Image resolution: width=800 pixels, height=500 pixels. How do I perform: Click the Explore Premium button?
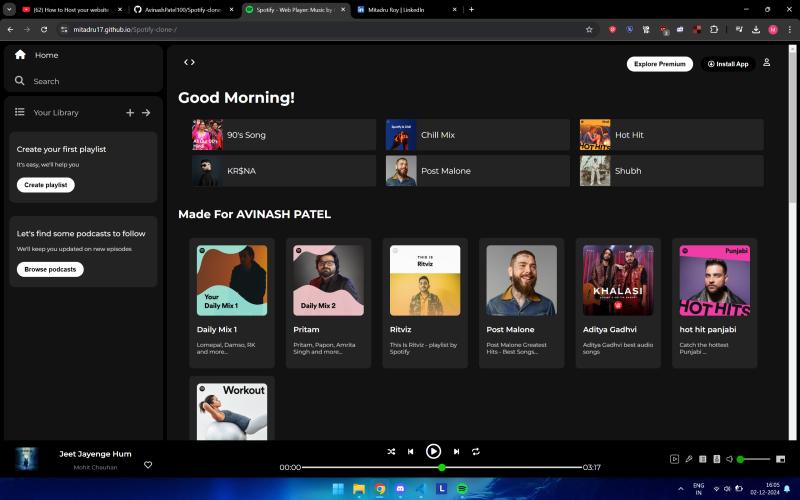[x=660, y=64]
